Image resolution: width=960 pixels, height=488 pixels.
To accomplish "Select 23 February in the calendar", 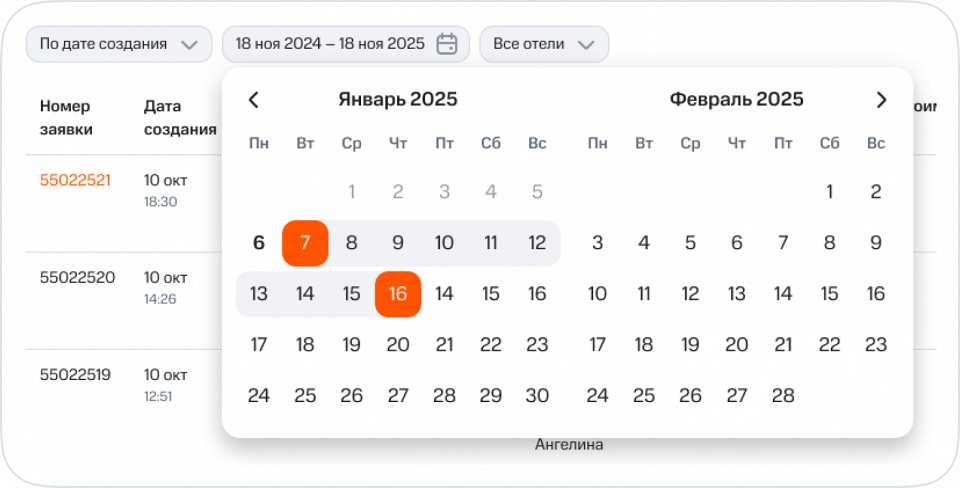I will [876, 345].
